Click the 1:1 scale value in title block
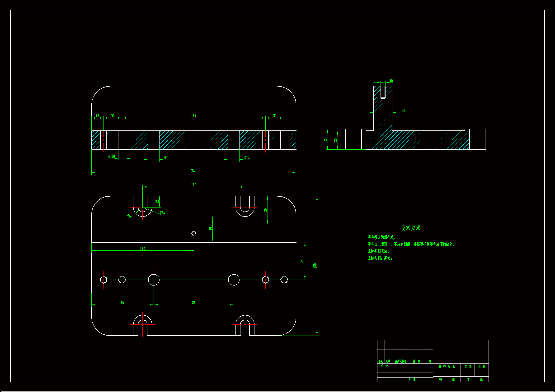The height and width of the screenshot is (392, 555). click(x=482, y=373)
